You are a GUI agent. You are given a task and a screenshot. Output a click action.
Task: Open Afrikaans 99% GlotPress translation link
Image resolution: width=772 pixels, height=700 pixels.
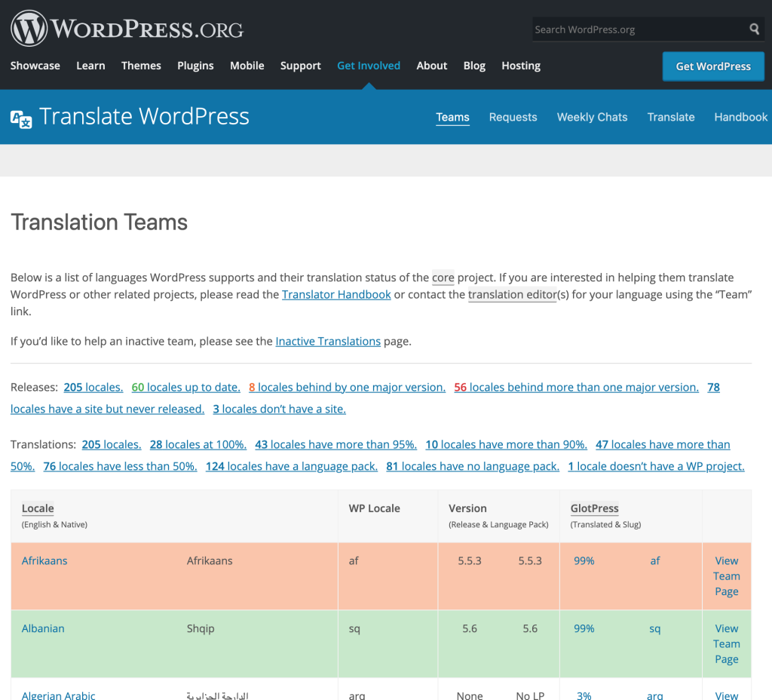coord(584,560)
